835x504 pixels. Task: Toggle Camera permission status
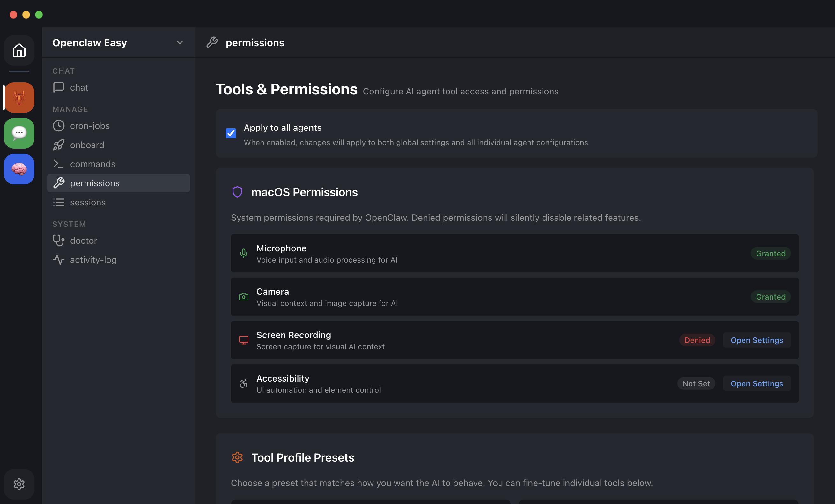point(771,297)
